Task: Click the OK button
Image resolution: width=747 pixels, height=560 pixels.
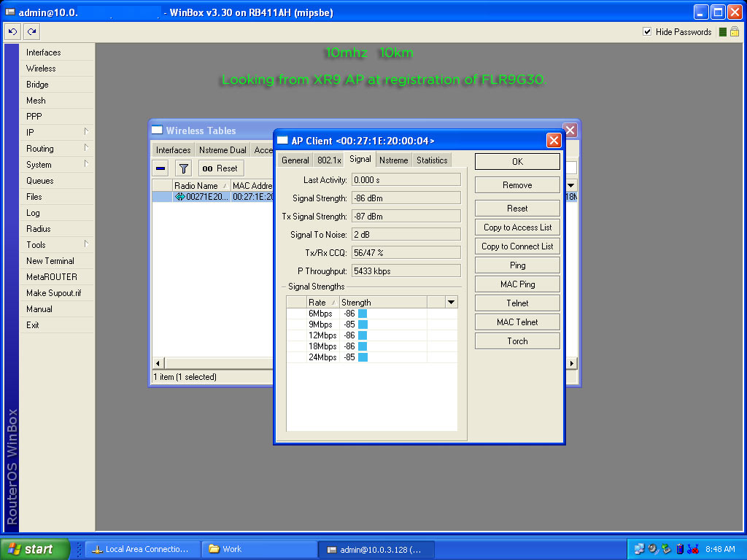Action: point(517,161)
